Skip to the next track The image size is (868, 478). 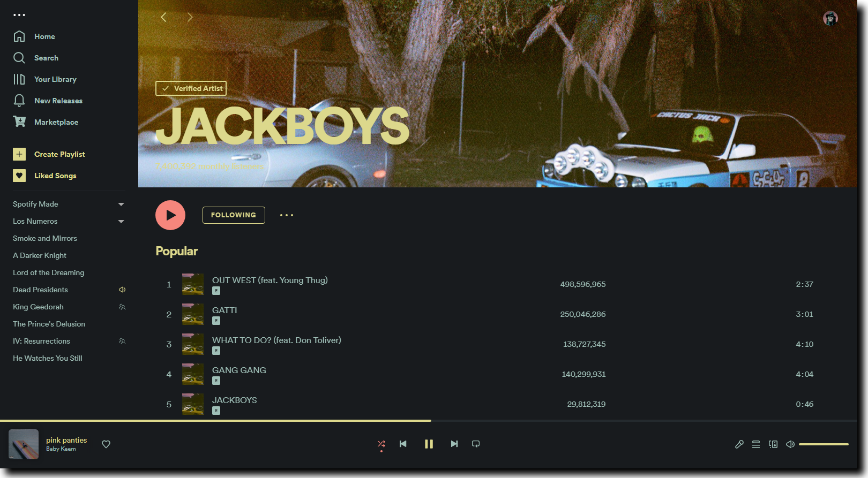pos(454,444)
